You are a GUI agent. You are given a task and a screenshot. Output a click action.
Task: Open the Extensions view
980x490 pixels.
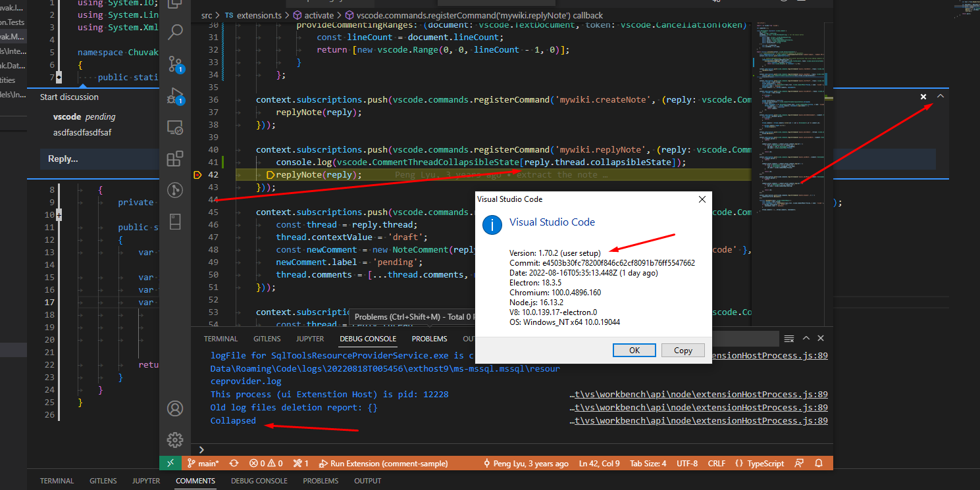point(174,159)
